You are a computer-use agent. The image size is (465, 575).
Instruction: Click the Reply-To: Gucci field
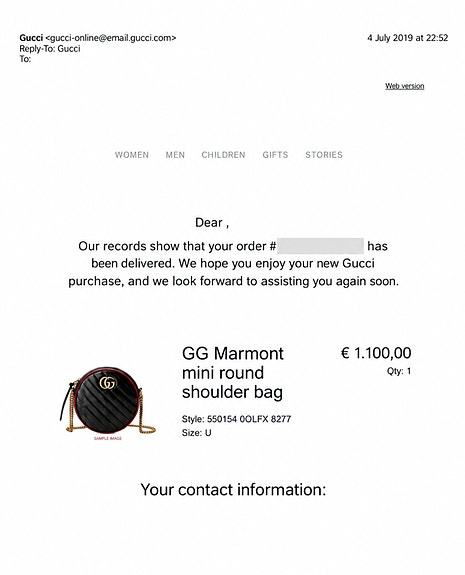coord(50,48)
